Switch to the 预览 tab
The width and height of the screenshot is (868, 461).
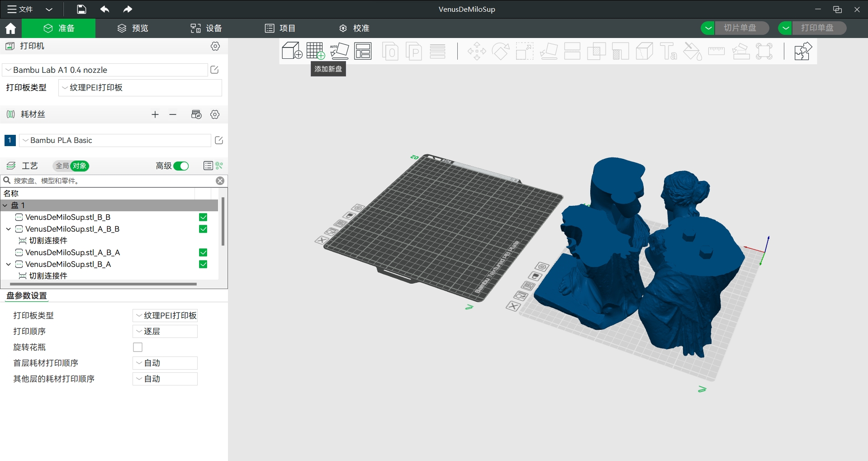tap(133, 28)
